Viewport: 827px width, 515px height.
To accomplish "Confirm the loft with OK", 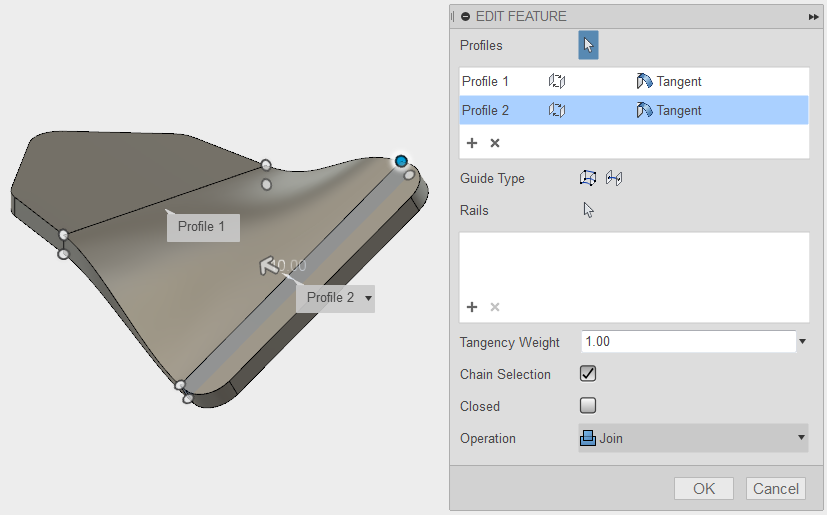I will click(x=704, y=489).
